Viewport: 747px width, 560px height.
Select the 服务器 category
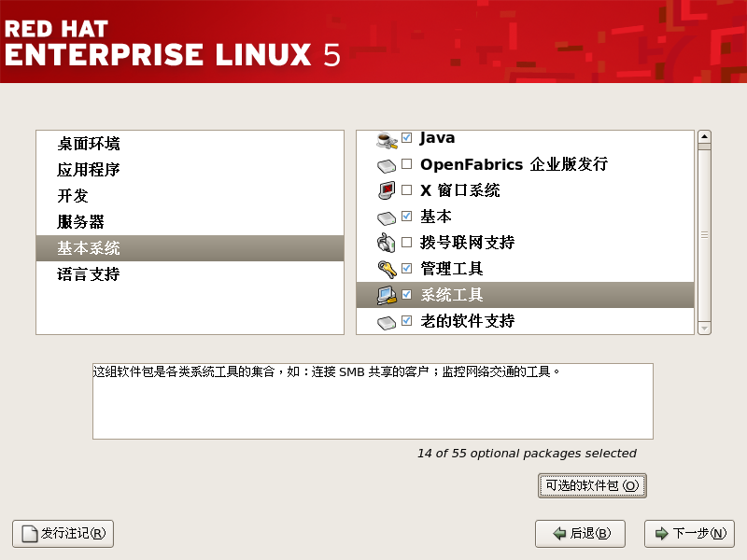[190, 222]
